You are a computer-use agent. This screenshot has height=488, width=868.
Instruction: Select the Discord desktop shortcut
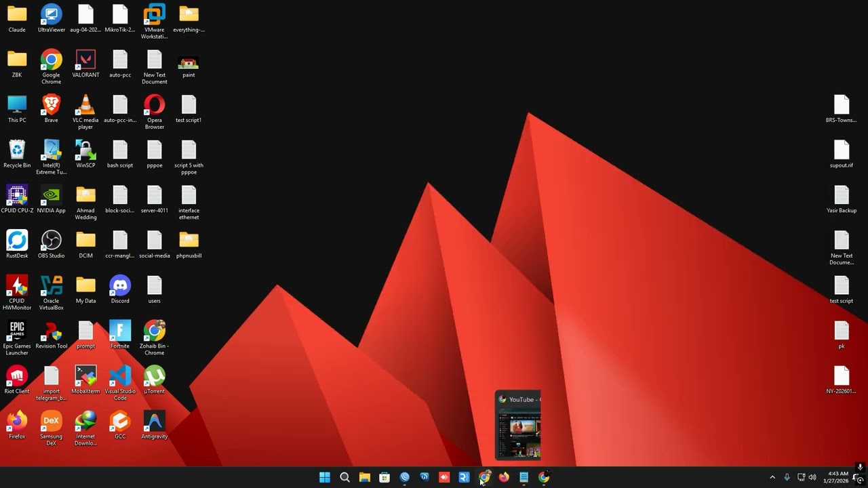pyautogui.click(x=120, y=290)
